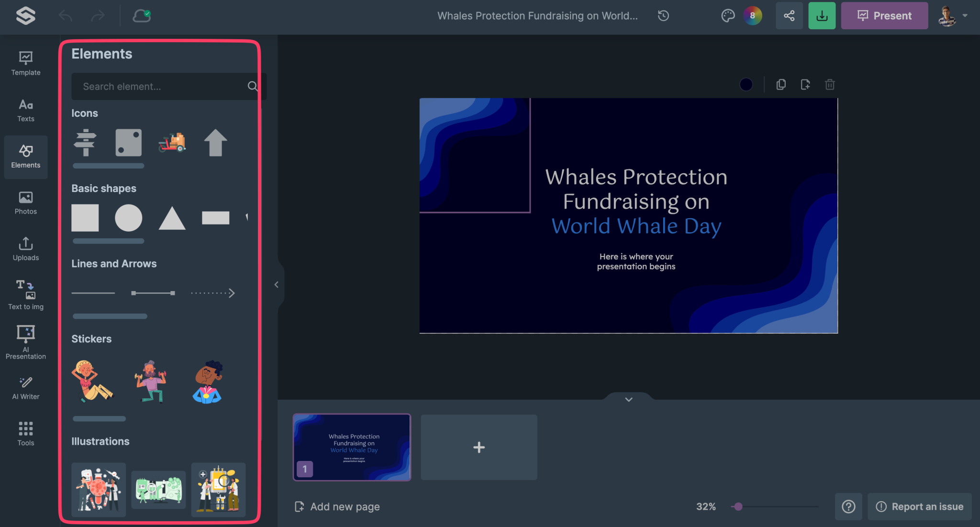This screenshot has height=527, width=980.
Task: Duplicate the current slide
Action: (781, 84)
